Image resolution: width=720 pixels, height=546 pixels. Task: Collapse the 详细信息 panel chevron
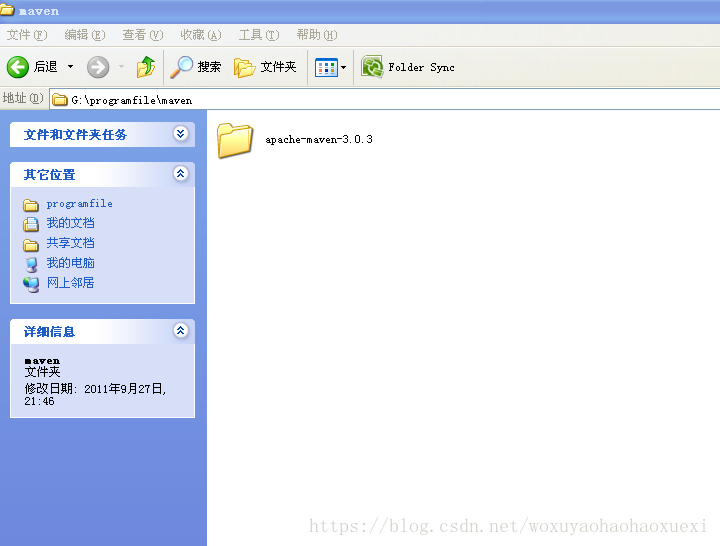tap(180, 331)
